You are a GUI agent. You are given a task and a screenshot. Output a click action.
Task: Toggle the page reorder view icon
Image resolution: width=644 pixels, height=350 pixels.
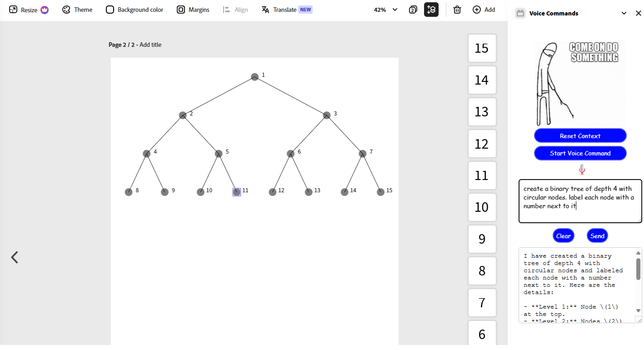coord(431,10)
